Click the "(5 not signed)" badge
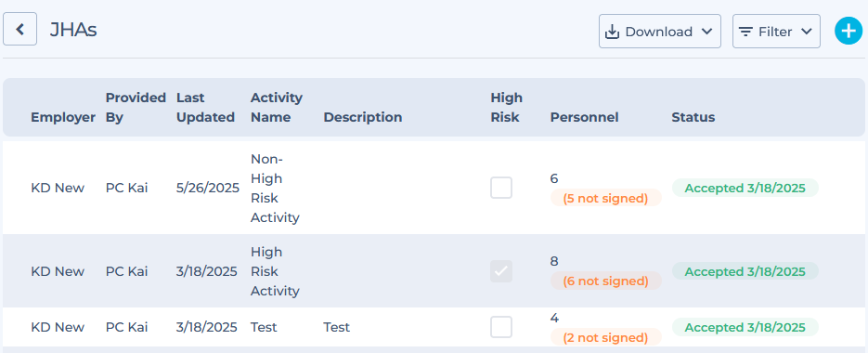This screenshot has width=868, height=353. 605,198
